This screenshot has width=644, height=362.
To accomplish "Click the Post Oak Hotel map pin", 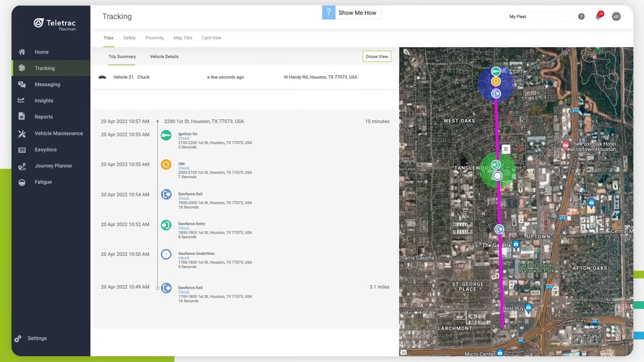I will 565,146.
